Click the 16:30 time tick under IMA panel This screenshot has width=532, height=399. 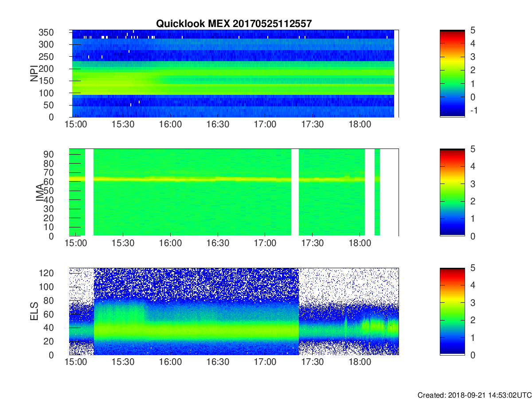[x=218, y=243]
